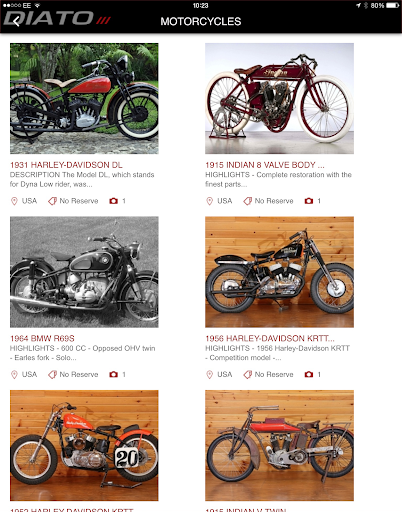Viewport: 402px width, 512px height.
Task: Click location pin icon under 1964 BMW R69S
Action: (x=14, y=375)
